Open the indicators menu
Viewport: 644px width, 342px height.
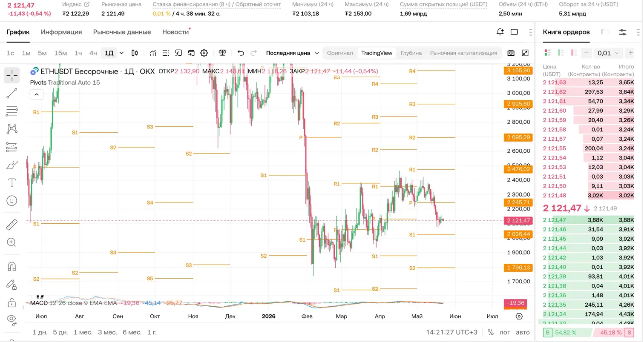[153, 53]
